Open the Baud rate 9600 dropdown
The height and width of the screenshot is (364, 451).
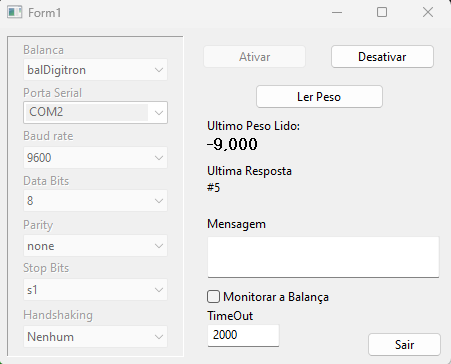coord(95,157)
